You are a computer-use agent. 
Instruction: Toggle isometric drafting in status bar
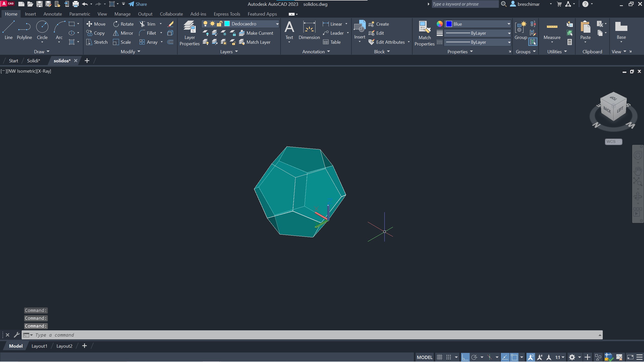click(x=490, y=357)
